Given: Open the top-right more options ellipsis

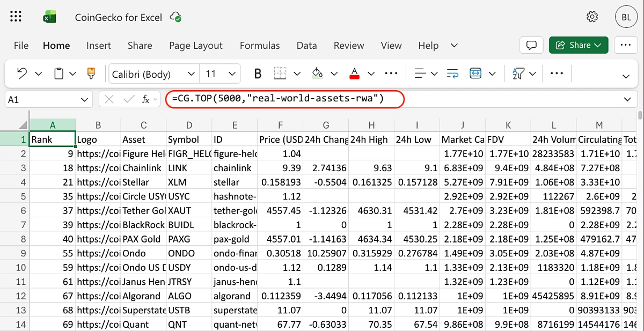Looking at the screenshot, I should click(x=626, y=45).
